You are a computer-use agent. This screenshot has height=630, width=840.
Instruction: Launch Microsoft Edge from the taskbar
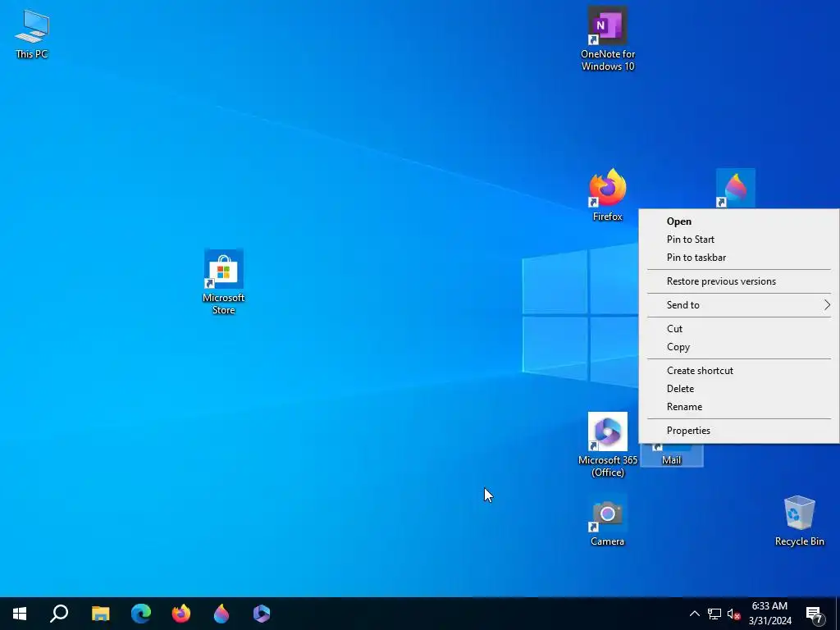141,614
